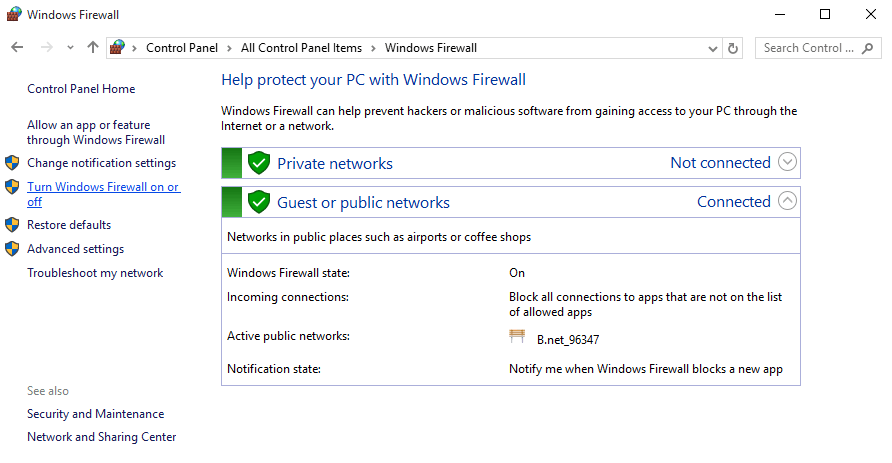
Task: Go up one level with the Up arrow
Action: (93, 48)
